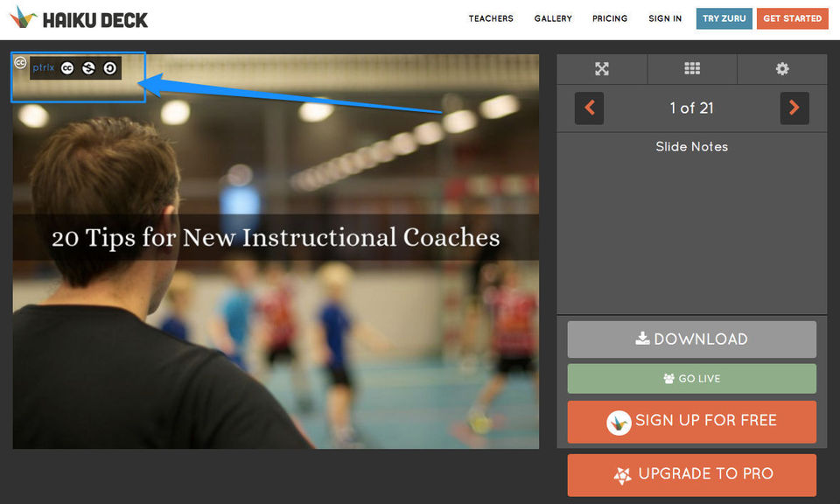The width and height of the screenshot is (840, 504).
Task: Go to the Pricing page
Action: (x=610, y=18)
